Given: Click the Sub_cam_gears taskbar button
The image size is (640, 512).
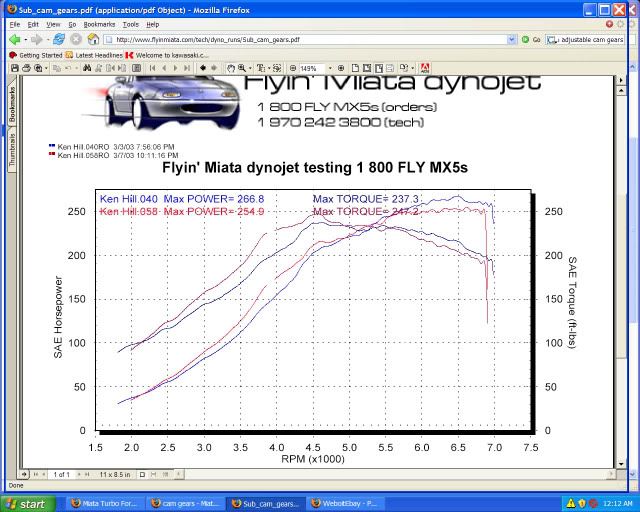Looking at the screenshot, I should coord(265,504).
